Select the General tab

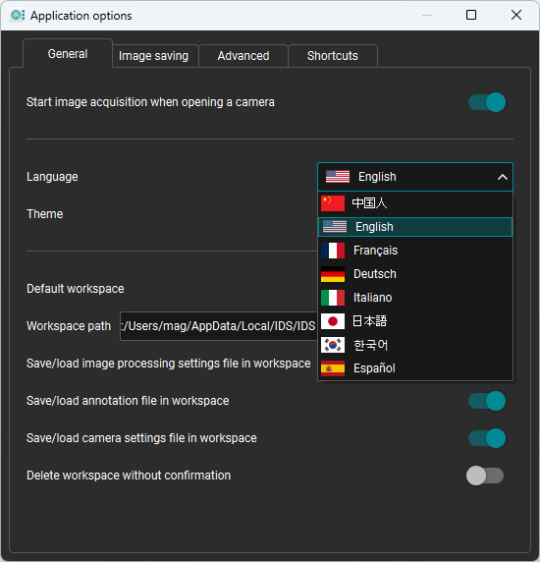[x=68, y=54]
